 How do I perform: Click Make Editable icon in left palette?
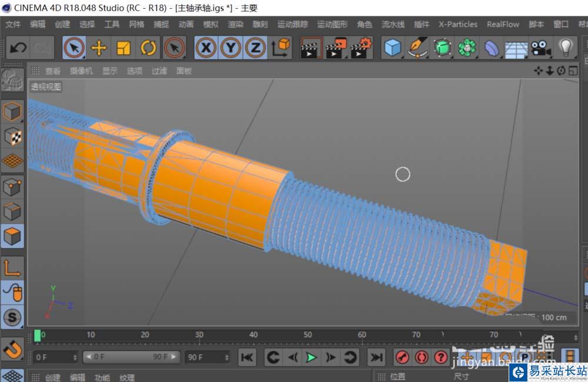(12, 80)
